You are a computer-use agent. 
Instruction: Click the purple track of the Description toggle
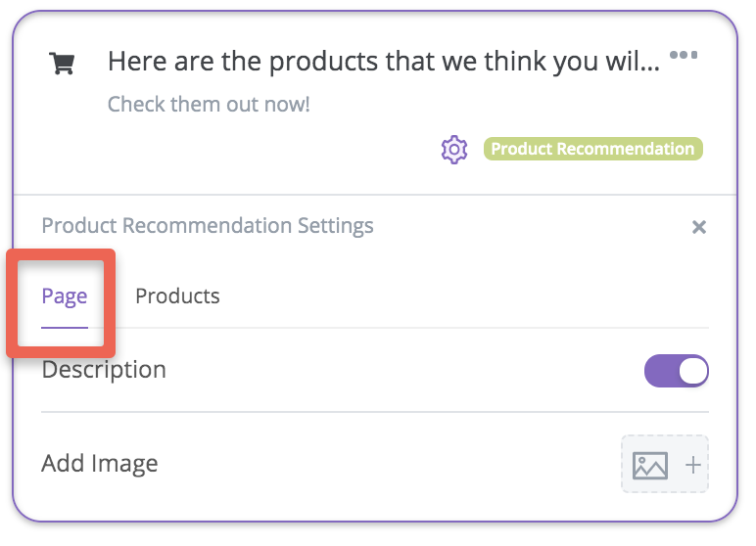(662, 371)
